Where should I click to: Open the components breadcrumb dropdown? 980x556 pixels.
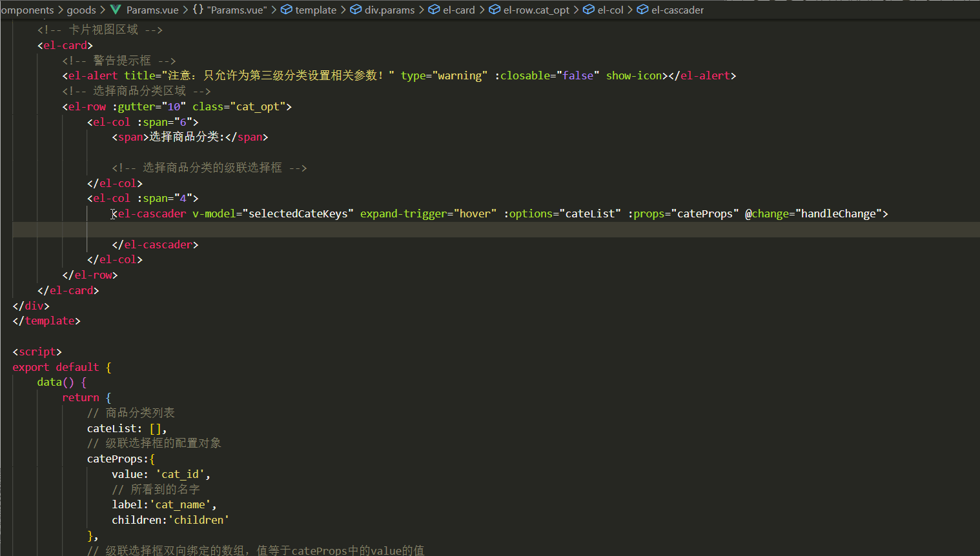[27, 10]
